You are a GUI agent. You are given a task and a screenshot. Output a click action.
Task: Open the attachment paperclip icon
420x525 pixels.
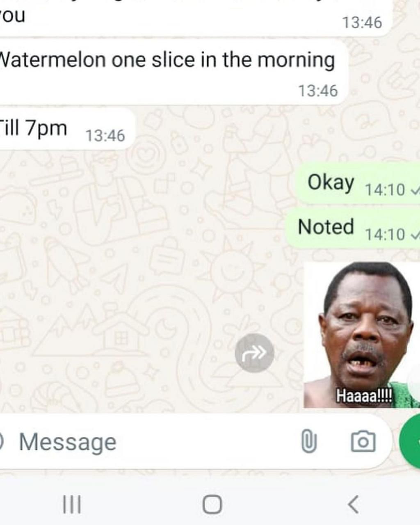309,441
